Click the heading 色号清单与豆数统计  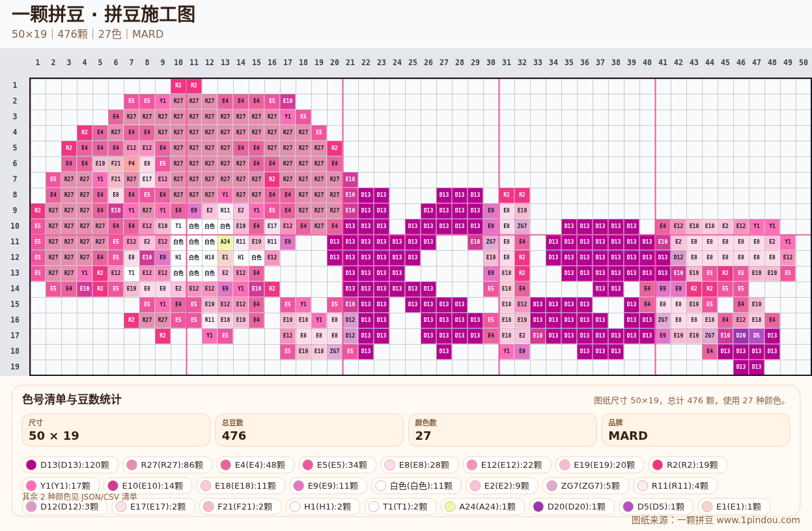coord(72,399)
